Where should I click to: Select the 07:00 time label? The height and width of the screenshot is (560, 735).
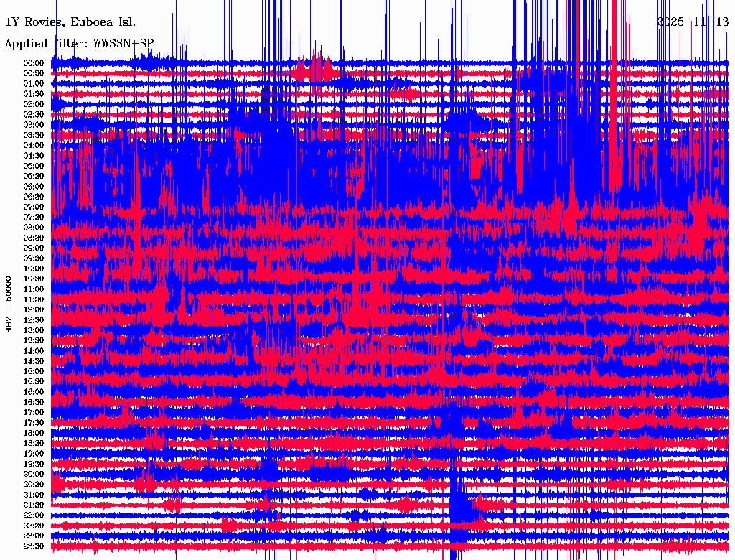pyautogui.click(x=34, y=207)
